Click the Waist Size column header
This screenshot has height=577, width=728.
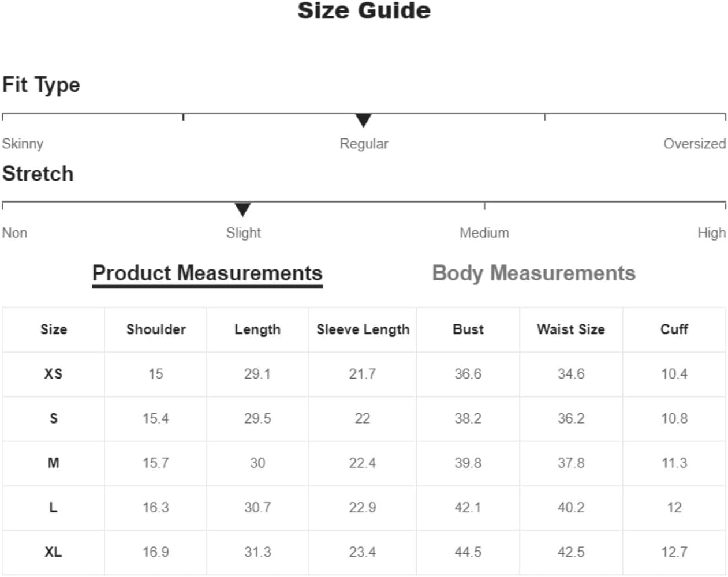571,329
